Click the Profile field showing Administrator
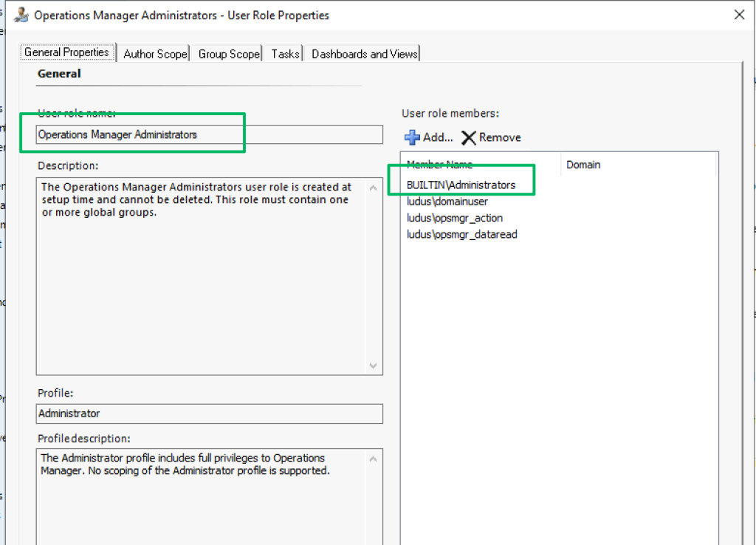The height and width of the screenshot is (545, 756). tap(210, 414)
